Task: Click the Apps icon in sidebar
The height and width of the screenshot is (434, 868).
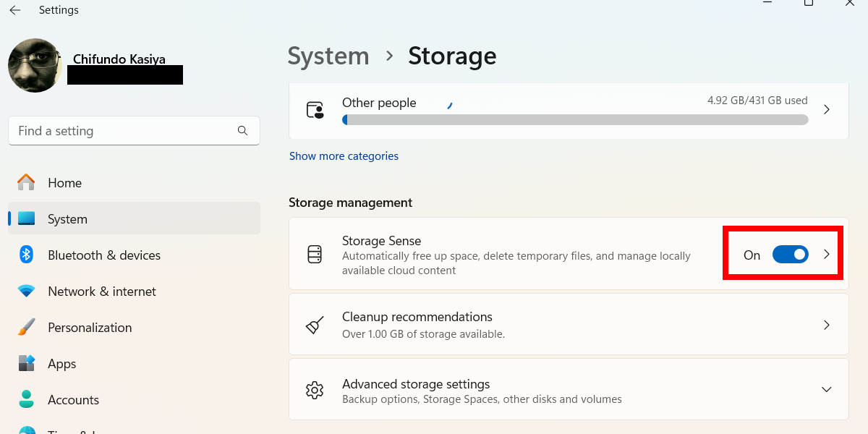Action: (x=27, y=363)
